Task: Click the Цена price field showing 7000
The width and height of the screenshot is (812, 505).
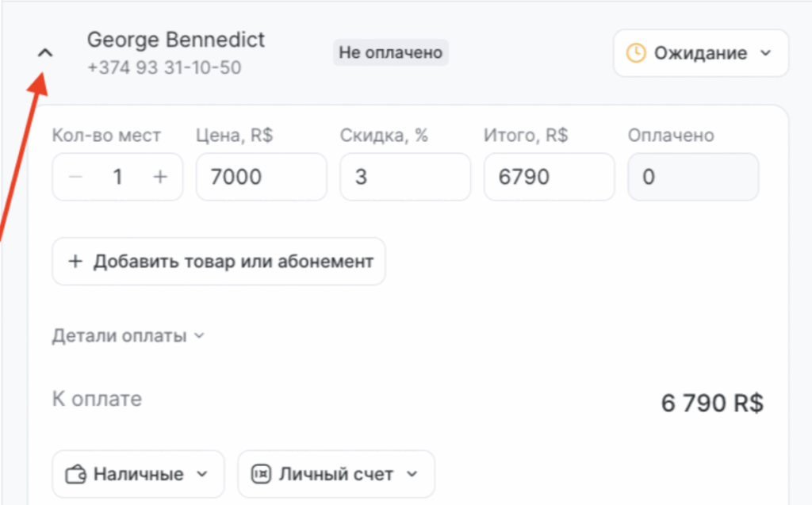Action: coord(261,177)
